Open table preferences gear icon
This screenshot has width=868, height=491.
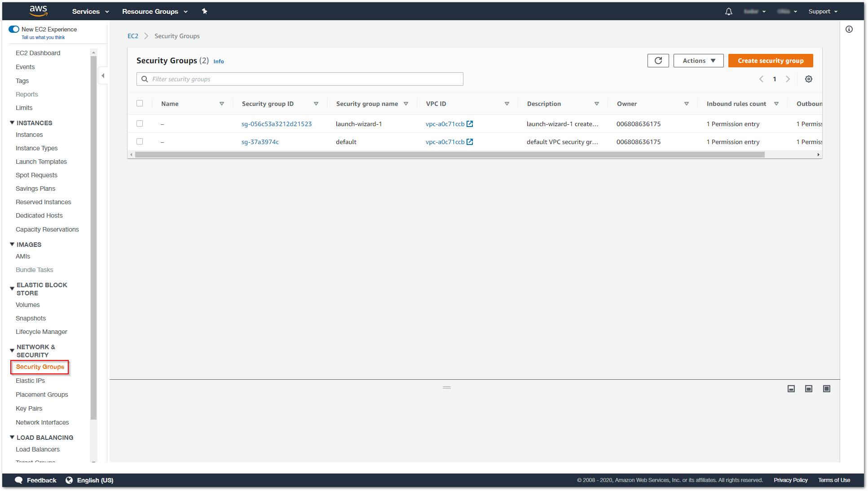[808, 79]
